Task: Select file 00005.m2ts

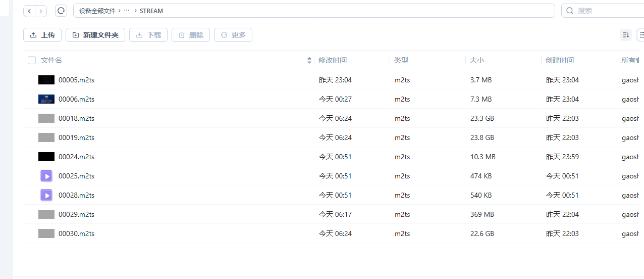Action: pos(76,80)
